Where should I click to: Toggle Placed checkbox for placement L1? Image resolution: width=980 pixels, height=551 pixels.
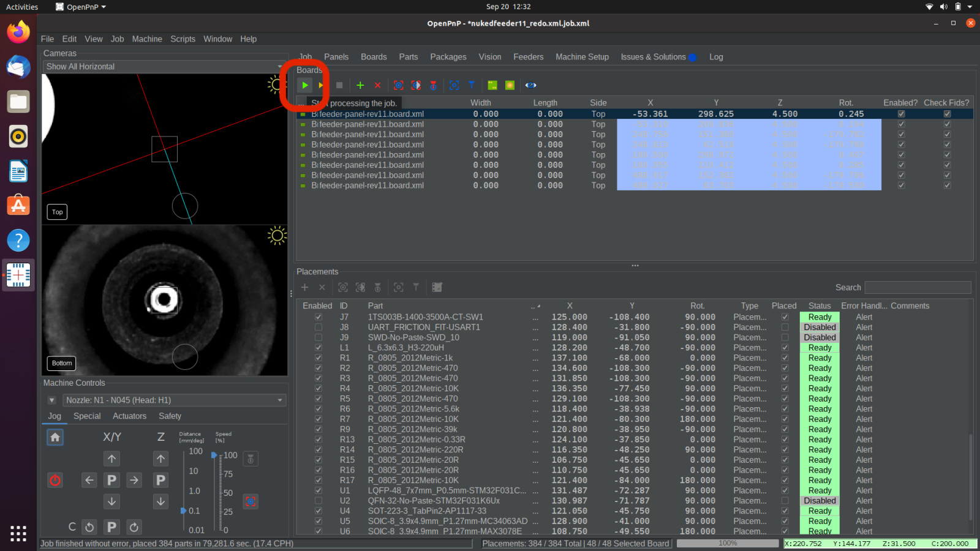click(785, 348)
